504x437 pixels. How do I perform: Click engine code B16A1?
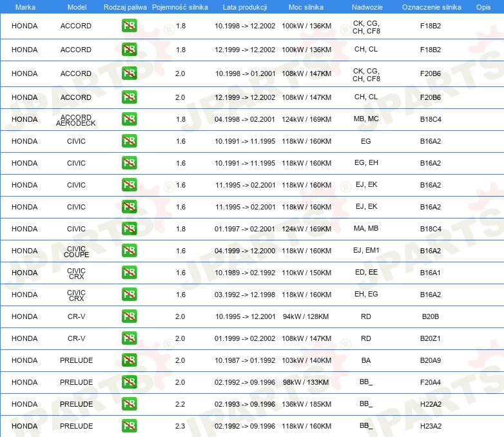coord(431,273)
